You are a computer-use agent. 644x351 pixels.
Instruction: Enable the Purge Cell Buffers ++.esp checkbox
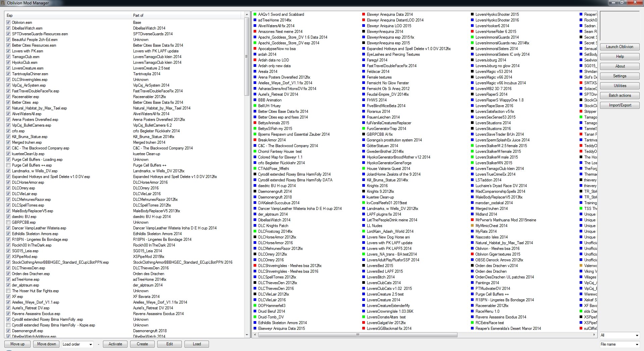[8, 165]
